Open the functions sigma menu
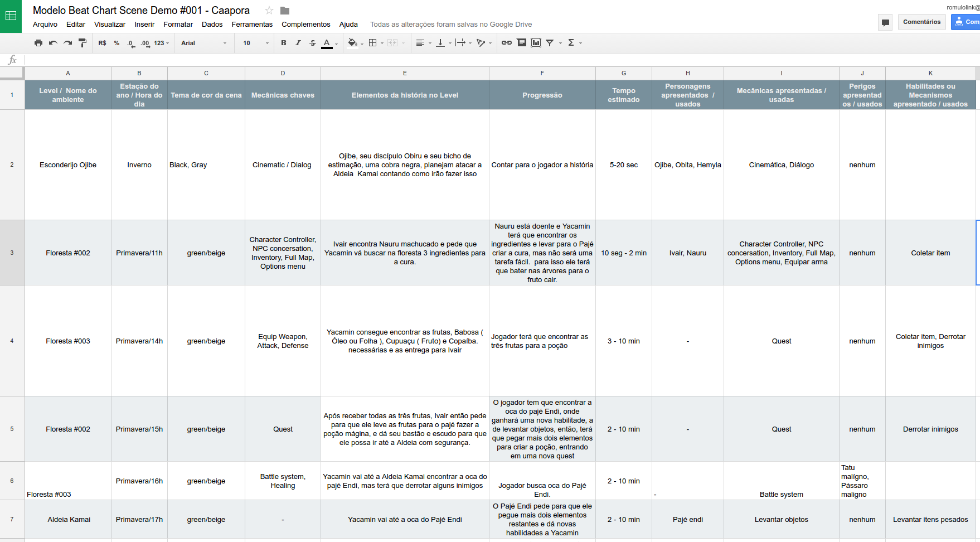Screen dimensions: 980x542 click(x=571, y=43)
